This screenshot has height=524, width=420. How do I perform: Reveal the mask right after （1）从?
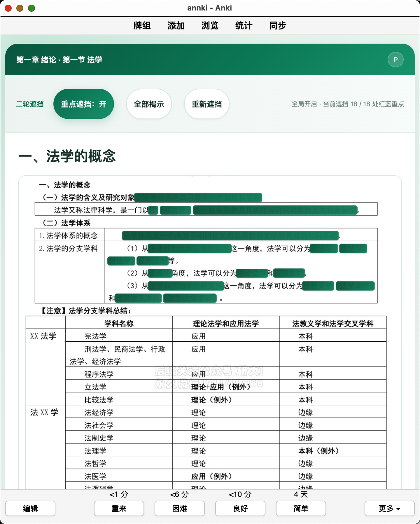[190, 248]
